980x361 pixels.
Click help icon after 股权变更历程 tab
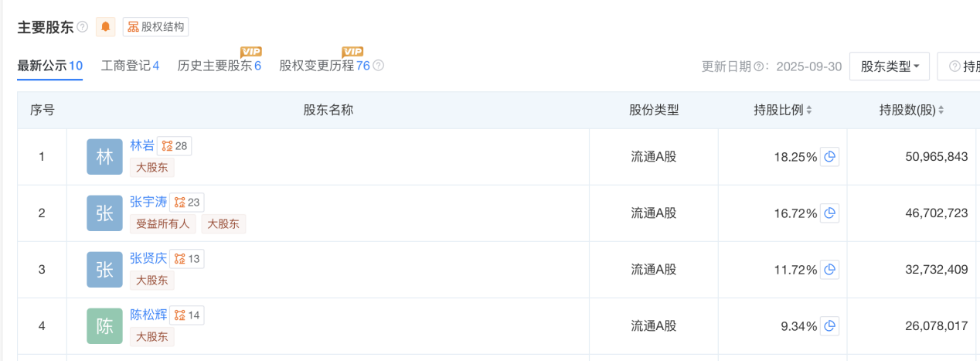point(379,66)
